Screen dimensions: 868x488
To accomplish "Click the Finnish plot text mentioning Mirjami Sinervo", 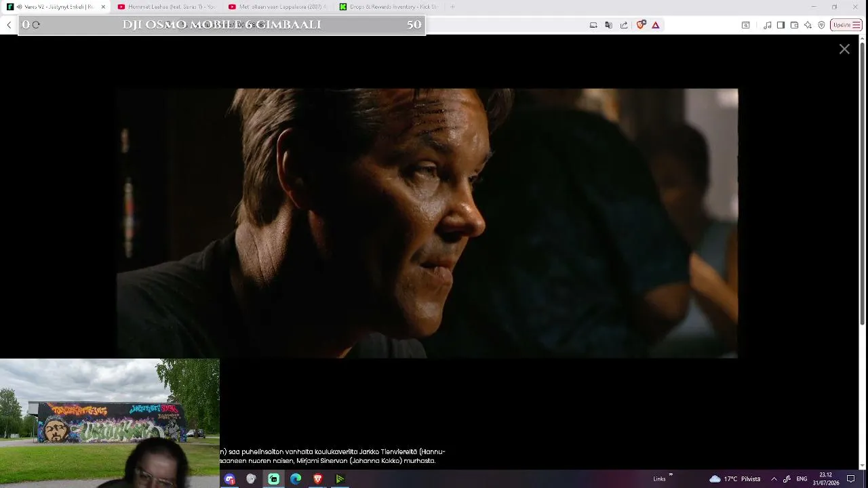I will (x=332, y=456).
